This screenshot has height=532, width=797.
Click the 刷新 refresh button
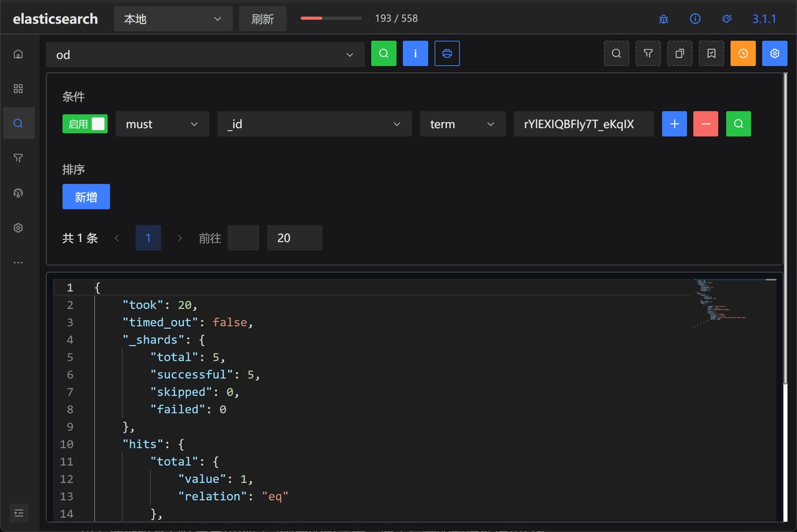(262, 19)
